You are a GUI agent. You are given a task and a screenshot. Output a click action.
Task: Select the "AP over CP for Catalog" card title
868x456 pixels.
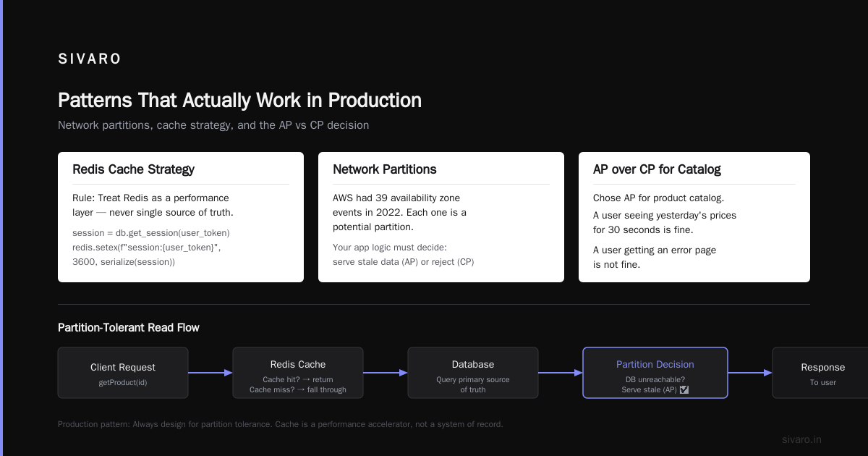pos(657,169)
